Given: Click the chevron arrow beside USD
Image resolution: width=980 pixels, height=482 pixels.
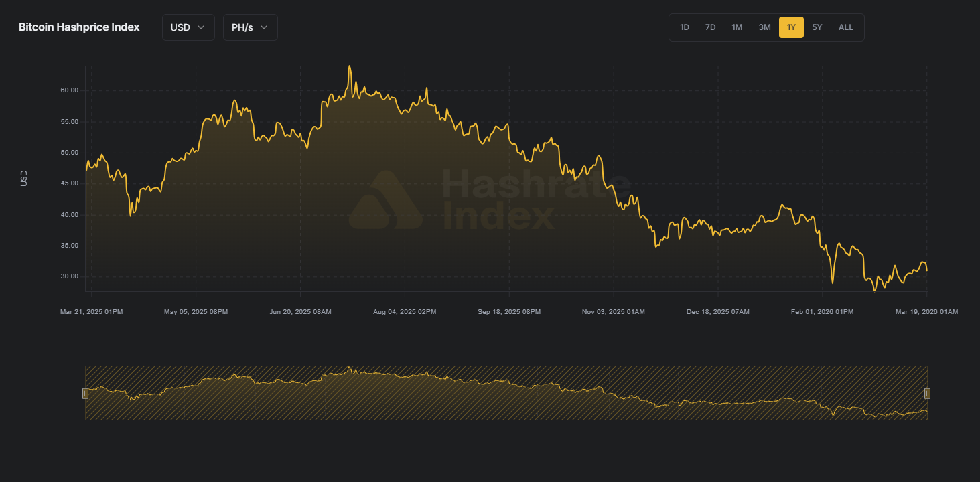Looking at the screenshot, I should coord(201,27).
